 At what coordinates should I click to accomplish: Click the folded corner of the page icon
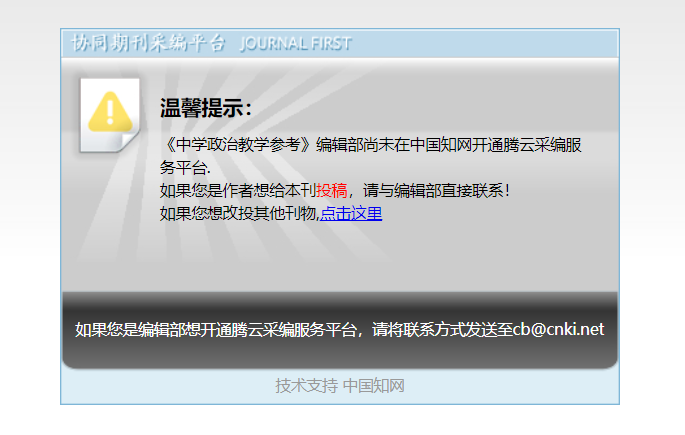coord(130,142)
